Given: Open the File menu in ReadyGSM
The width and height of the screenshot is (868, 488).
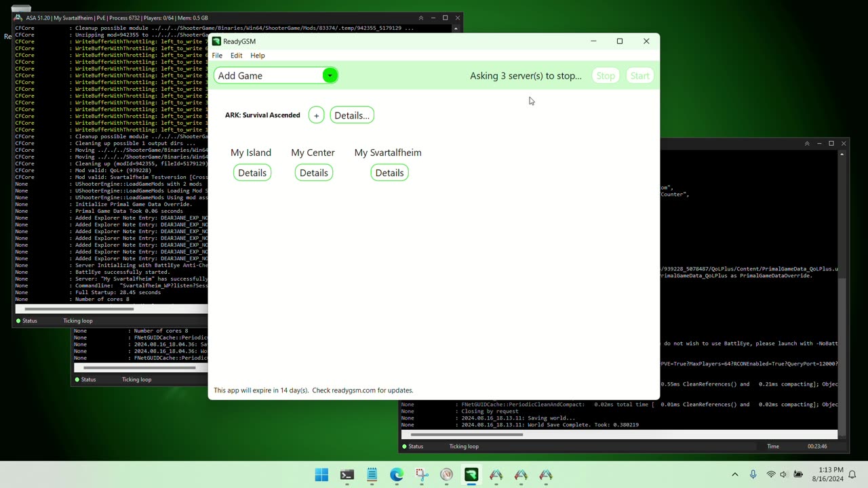Looking at the screenshot, I should (217, 56).
